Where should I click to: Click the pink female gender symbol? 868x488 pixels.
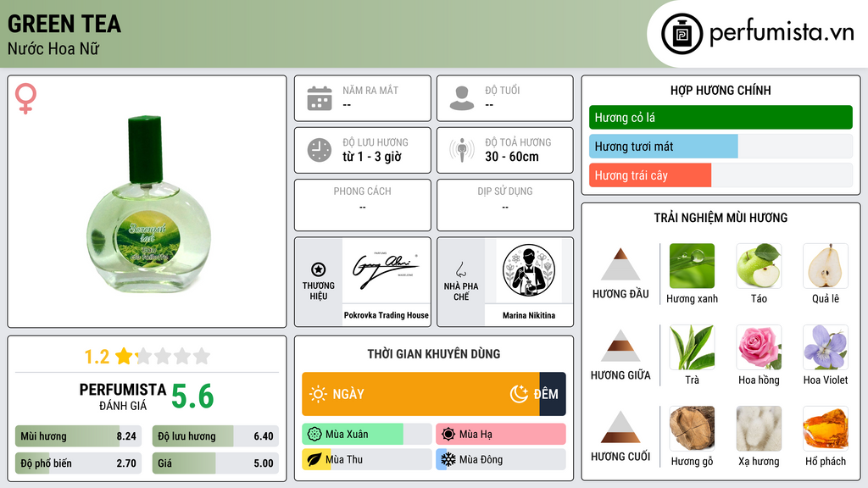(x=25, y=98)
